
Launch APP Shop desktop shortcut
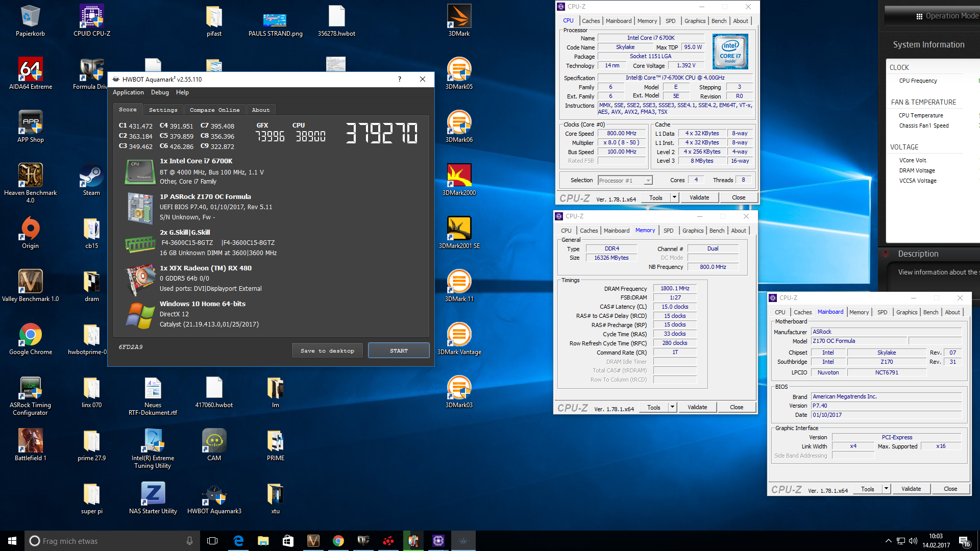click(31, 127)
